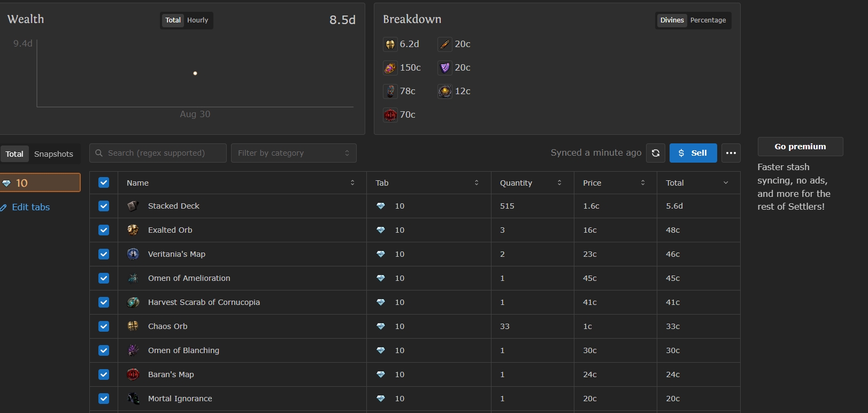Uncheck the Exalted Orb row checkbox
Image resolution: width=868 pixels, height=413 pixels.
pos(104,230)
